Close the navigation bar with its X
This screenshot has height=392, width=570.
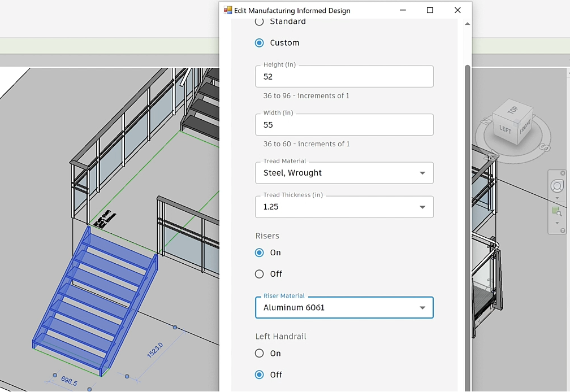click(x=563, y=173)
